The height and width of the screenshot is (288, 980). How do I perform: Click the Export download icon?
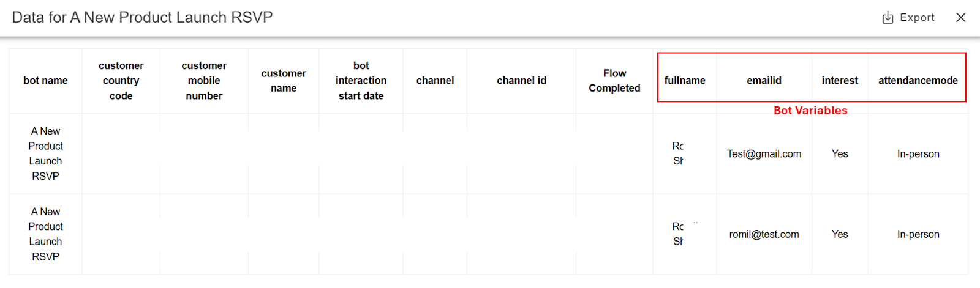[888, 18]
